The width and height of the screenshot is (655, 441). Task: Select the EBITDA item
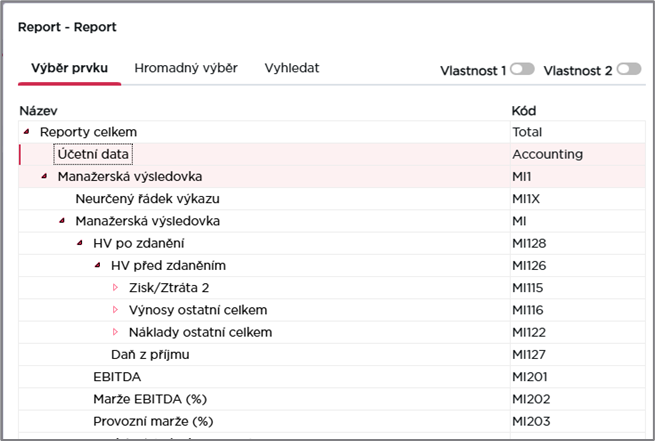click(117, 377)
